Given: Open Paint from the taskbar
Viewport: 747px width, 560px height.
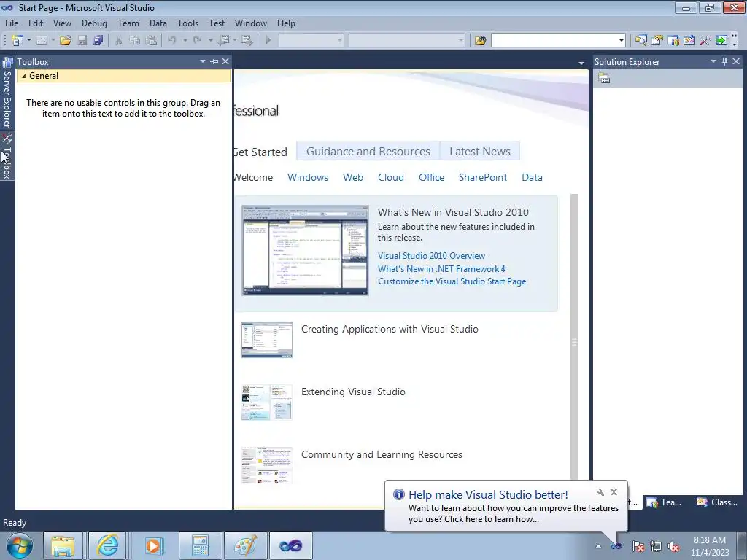Looking at the screenshot, I should (245, 545).
